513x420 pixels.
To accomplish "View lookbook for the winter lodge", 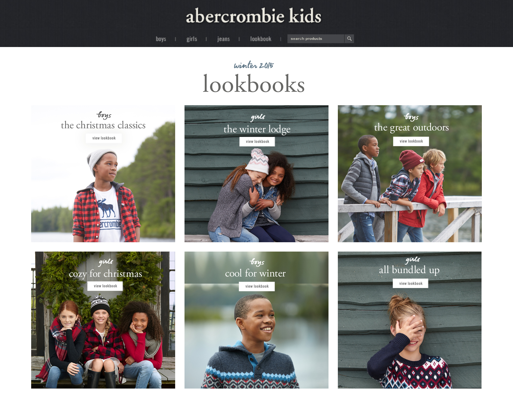I will (257, 142).
